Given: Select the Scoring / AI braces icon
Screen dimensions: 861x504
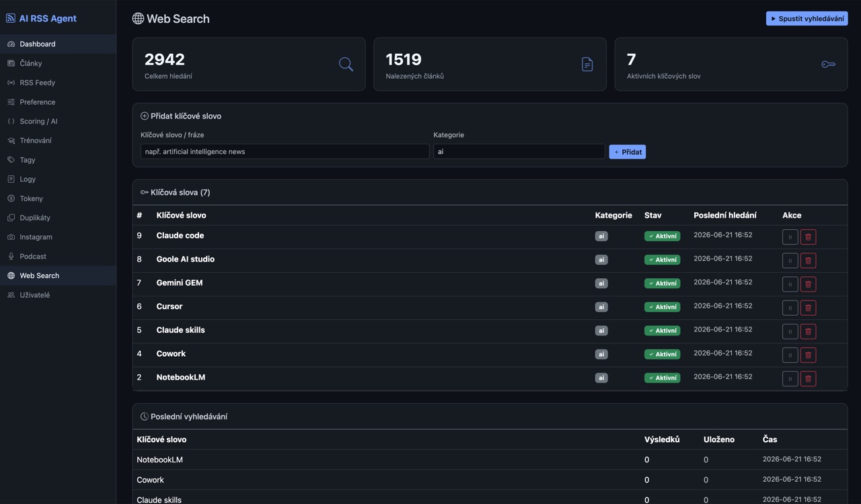Looking at the screenshot, I should pos(11,122).
